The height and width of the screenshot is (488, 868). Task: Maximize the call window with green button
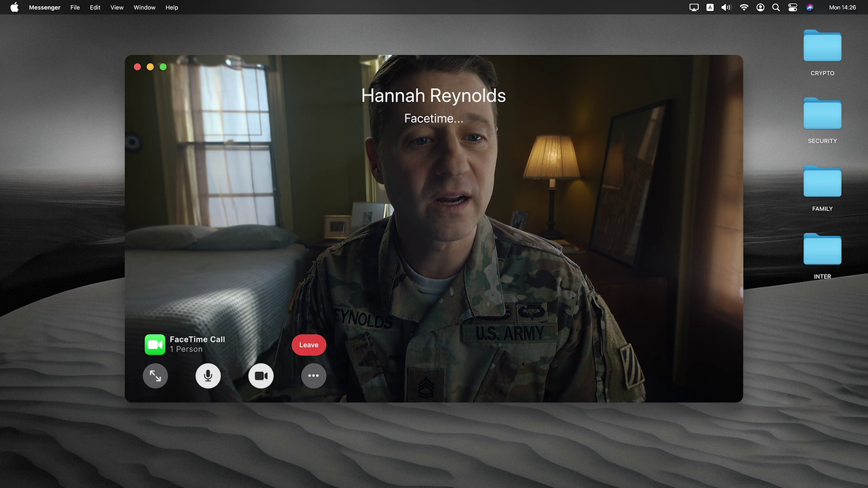tap(163, 66)
